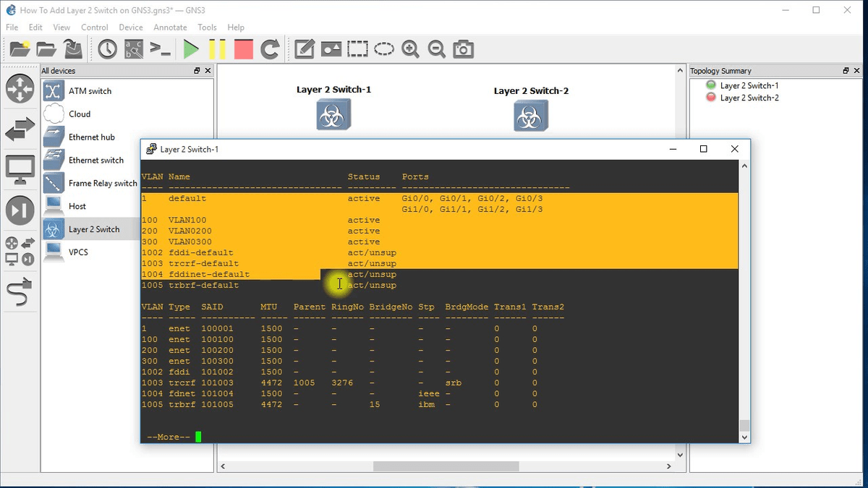Open the Device menu

(131, 27)
